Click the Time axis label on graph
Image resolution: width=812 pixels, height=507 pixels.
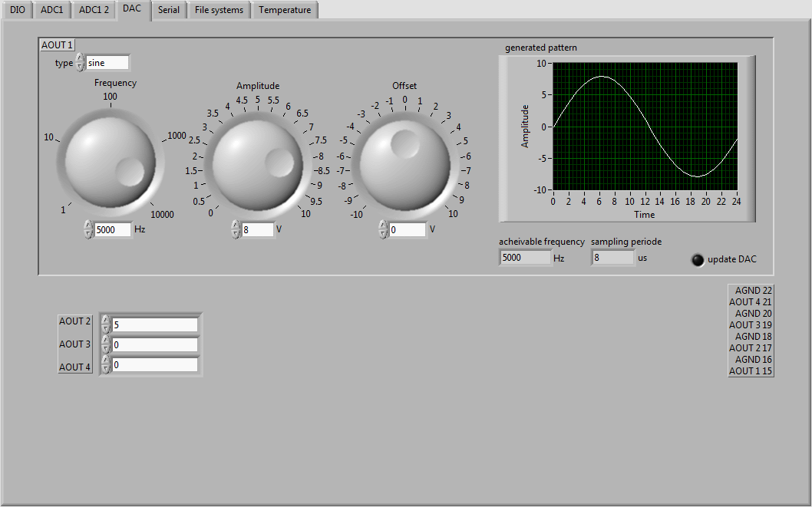(644, 215)
